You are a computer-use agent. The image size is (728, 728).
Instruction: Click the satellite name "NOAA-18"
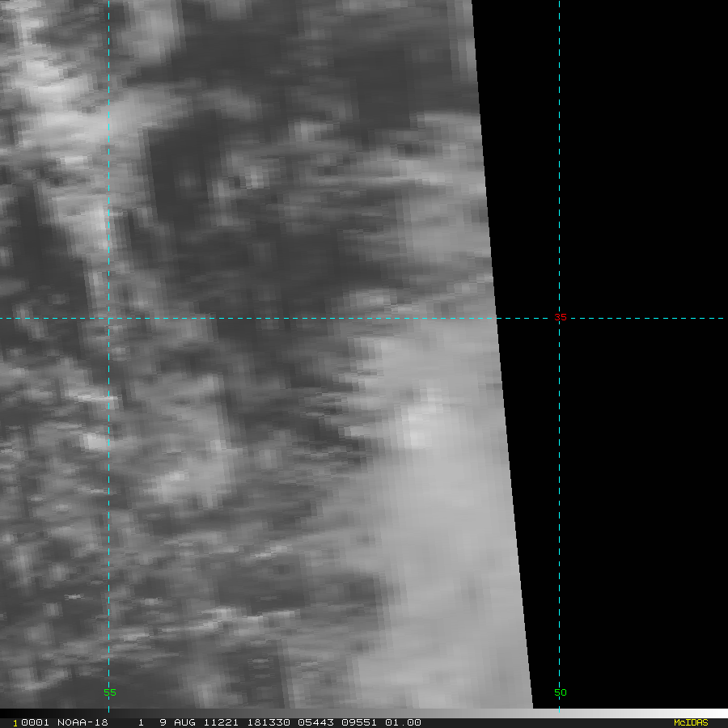coord(83,722)
